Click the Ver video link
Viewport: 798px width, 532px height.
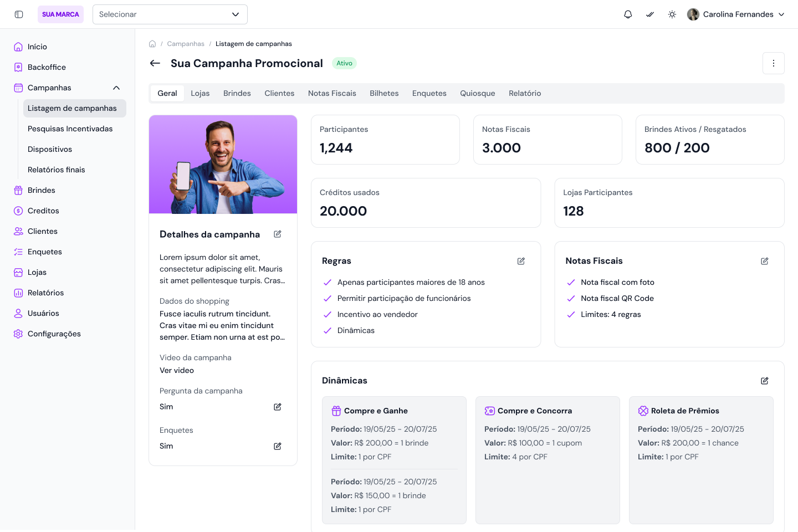pyautogui.click(x=177, y=370)
